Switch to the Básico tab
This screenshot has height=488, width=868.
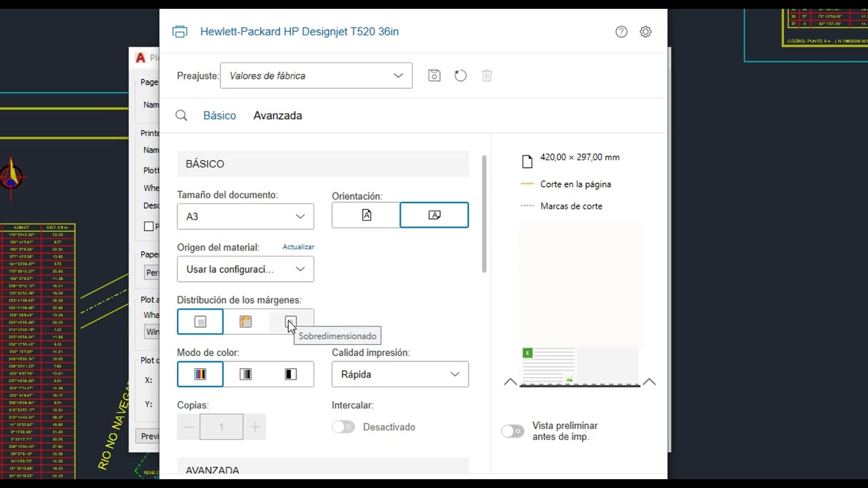click(x=220, y=116)
